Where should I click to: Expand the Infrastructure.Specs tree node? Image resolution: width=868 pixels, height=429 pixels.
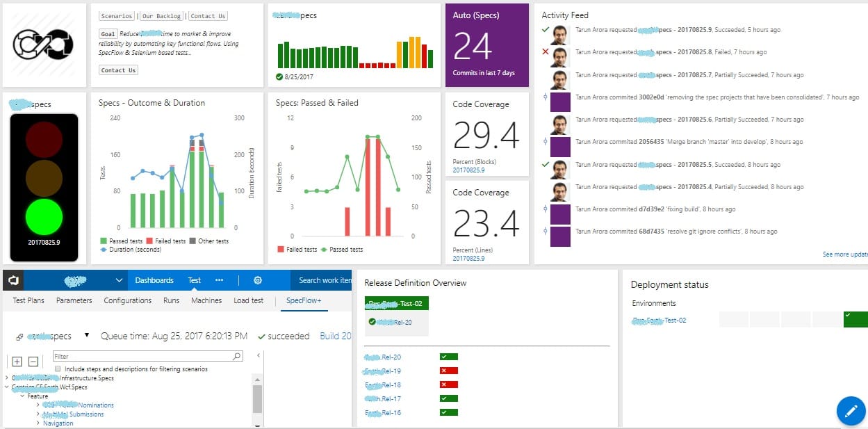7,378
